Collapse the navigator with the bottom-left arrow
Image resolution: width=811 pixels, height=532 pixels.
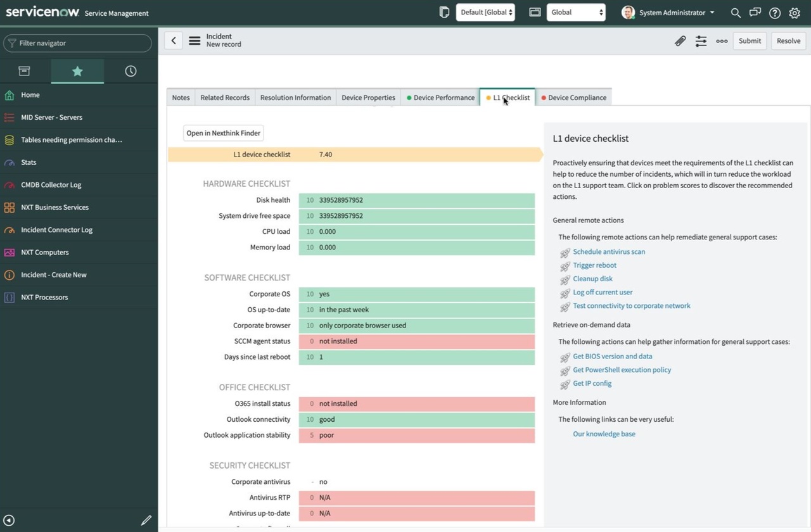click(x=9, y=520)
